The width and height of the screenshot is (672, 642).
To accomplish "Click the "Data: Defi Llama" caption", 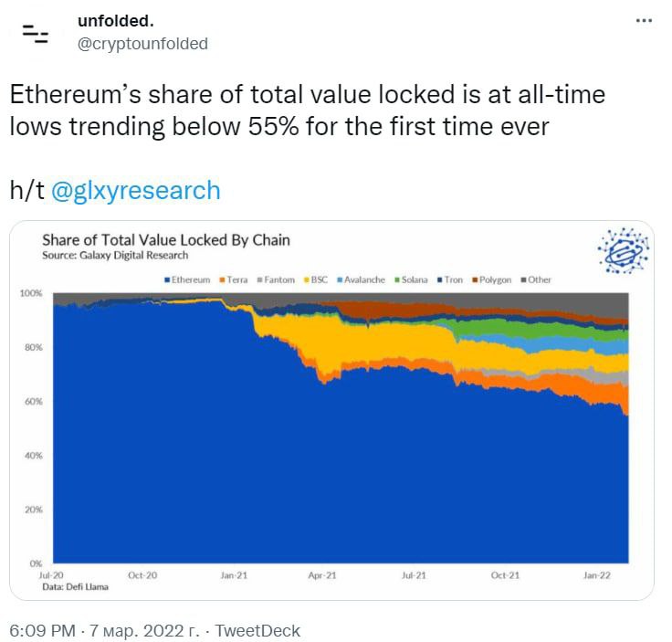I will (76, 586).
